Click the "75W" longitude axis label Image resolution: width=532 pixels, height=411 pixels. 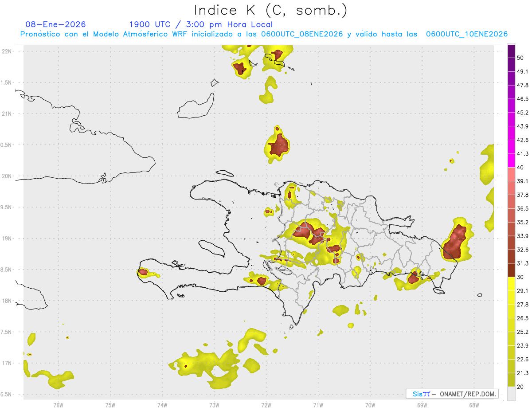[x=110, y=405]
